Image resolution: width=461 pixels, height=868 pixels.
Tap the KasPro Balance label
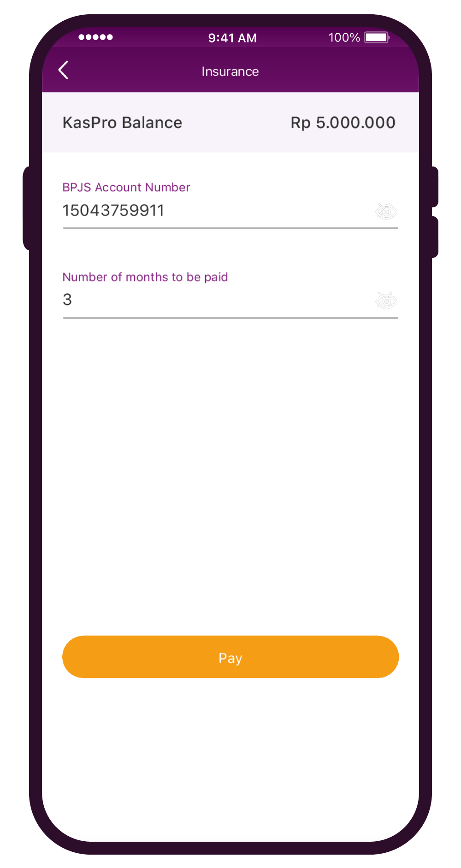coord(122,123)
